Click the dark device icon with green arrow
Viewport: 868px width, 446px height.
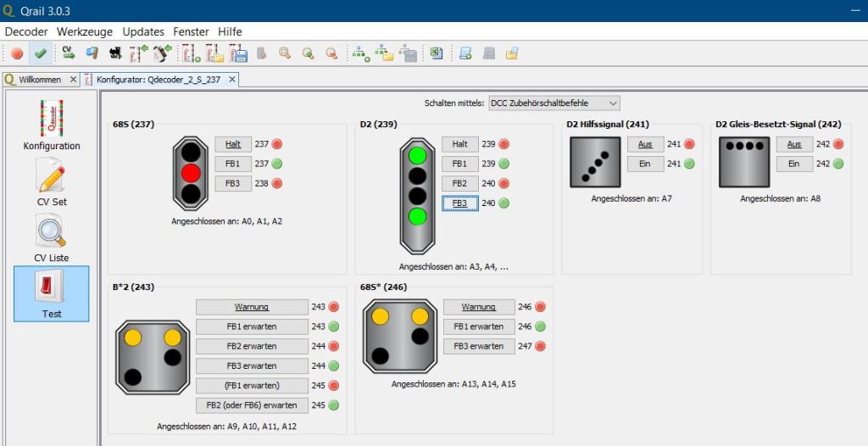tap(162, 53)
